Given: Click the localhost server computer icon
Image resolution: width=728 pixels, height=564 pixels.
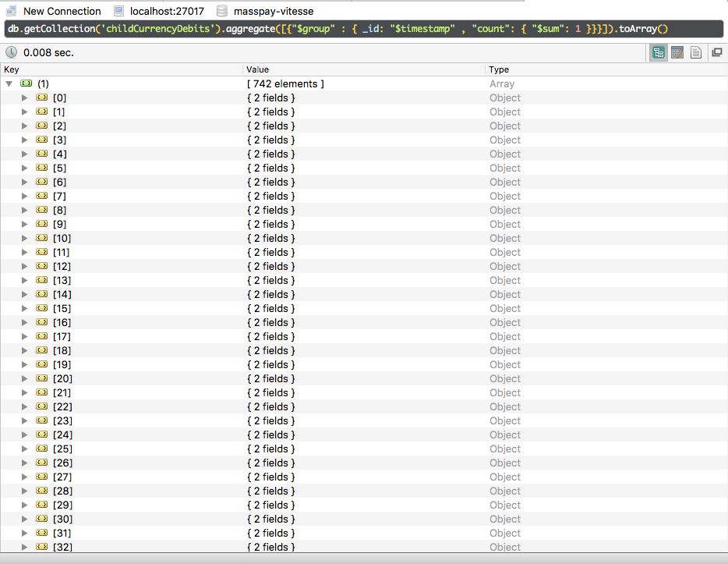Looking at the screenshot, I should point(118,11).
